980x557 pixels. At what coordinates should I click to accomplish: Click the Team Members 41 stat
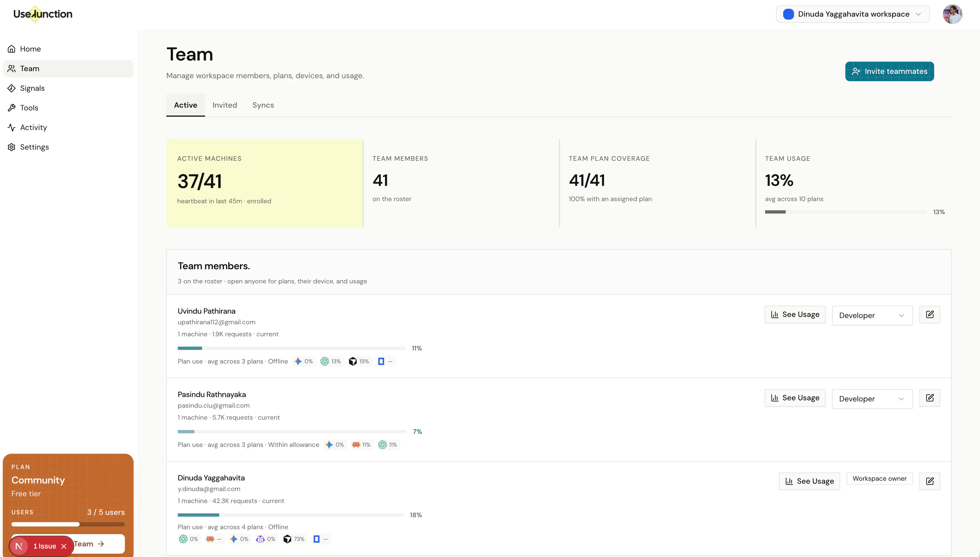(x=461, y=183)
